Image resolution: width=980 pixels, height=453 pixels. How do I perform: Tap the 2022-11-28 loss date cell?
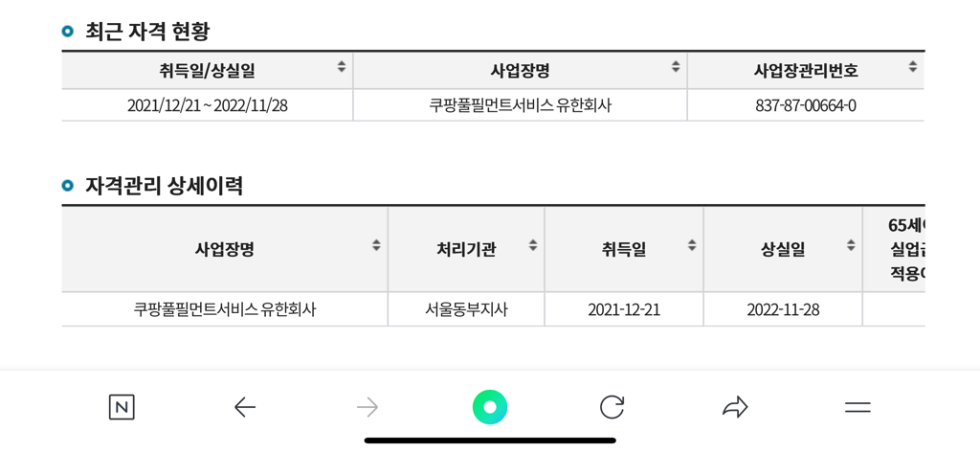(783, 309)
